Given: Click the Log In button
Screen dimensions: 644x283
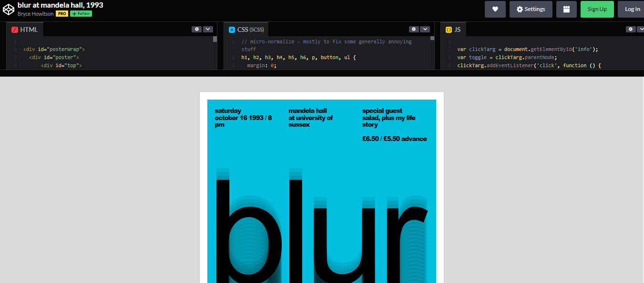Looking at the screenshot, I should [632, 9].
